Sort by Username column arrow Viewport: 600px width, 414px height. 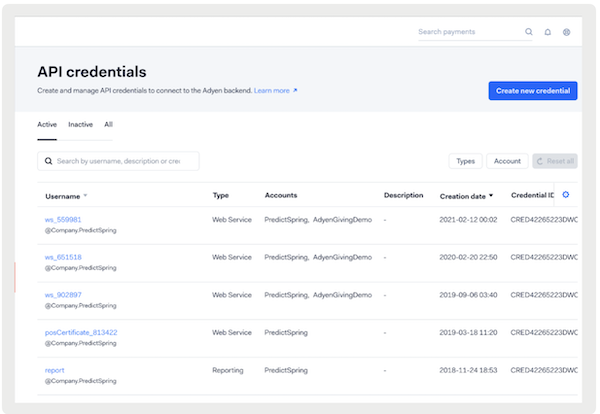point(85,196)
